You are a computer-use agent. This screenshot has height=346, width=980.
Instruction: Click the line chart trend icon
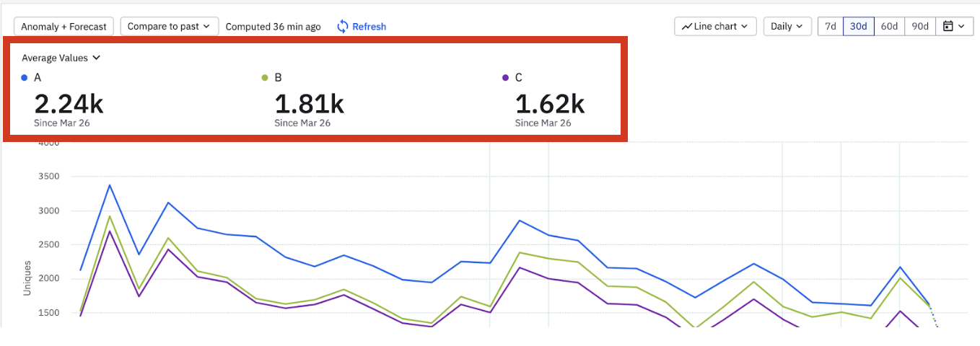point(687,27)
